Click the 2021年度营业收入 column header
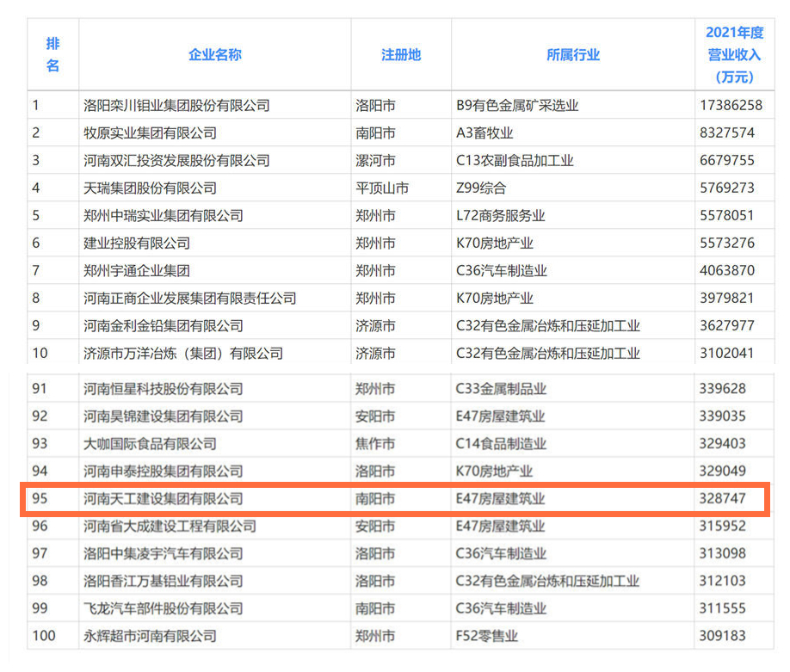790x672 pixels. [x=733, y=54]
